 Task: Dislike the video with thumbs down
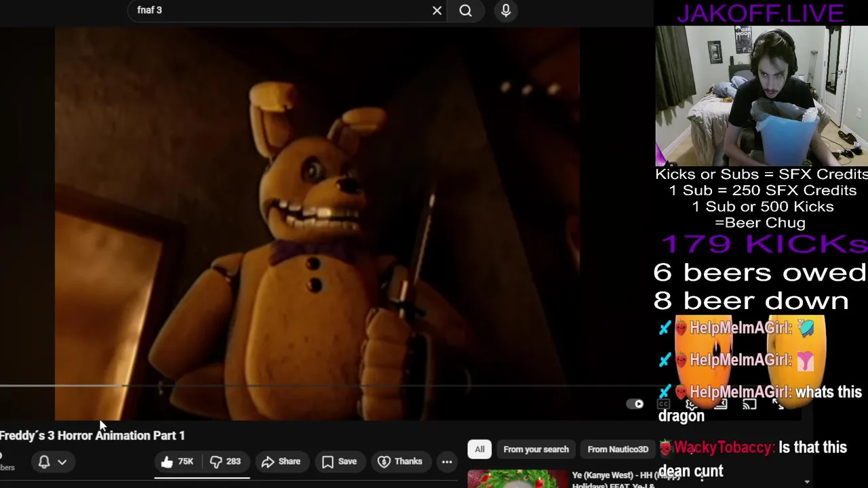coord(225,462)
